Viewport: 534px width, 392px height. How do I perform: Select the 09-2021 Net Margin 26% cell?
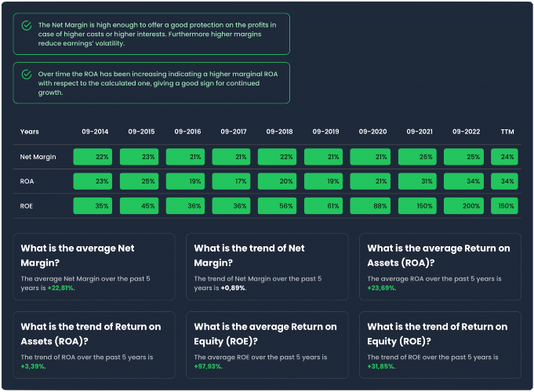(x=417, y=157)
